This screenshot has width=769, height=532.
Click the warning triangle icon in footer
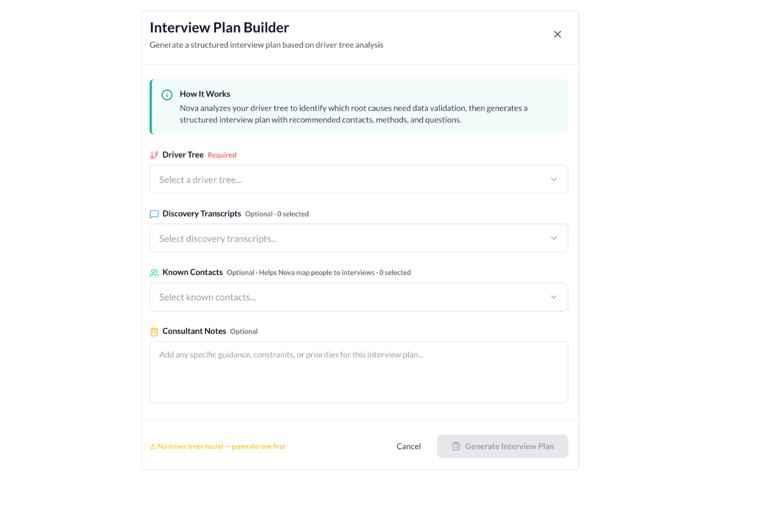[153, 446]
